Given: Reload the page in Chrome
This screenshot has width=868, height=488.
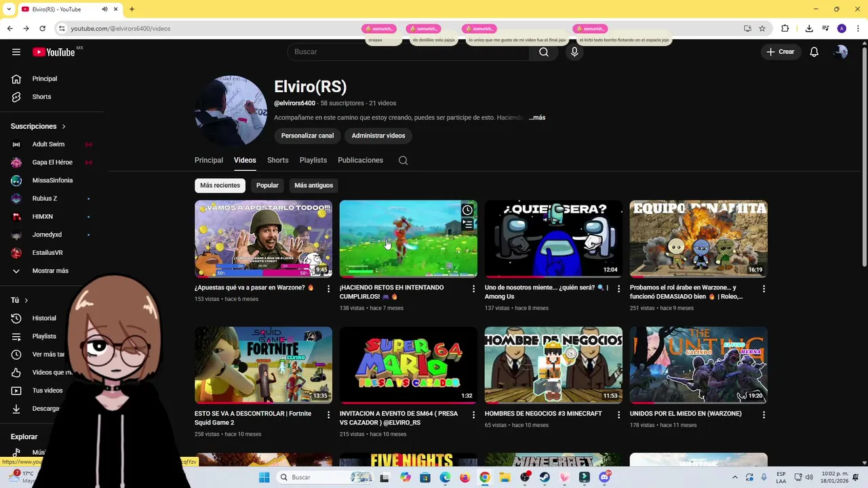Looking at the screenshot, I should click(42, 28).
